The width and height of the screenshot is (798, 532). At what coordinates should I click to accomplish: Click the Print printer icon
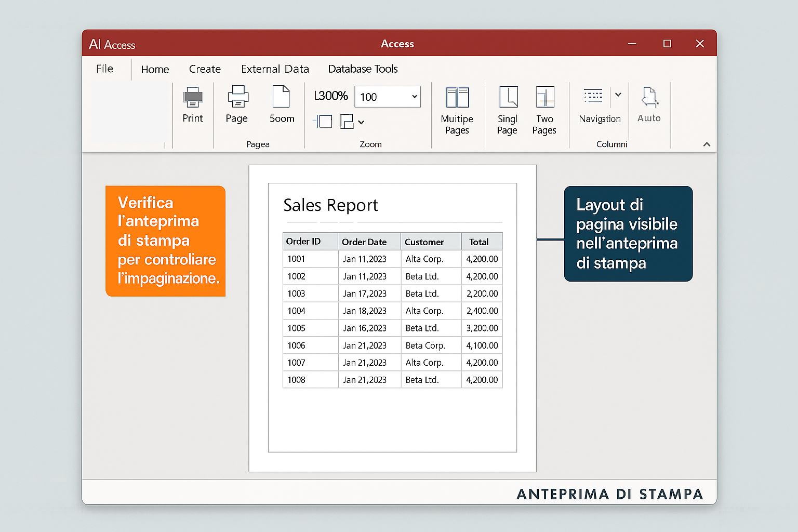click(192, 98)
